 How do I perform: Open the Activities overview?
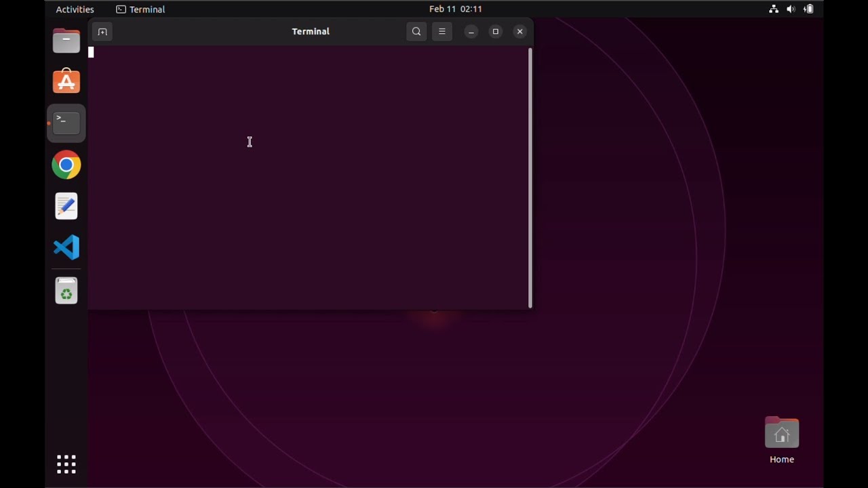tap(75, 9)
